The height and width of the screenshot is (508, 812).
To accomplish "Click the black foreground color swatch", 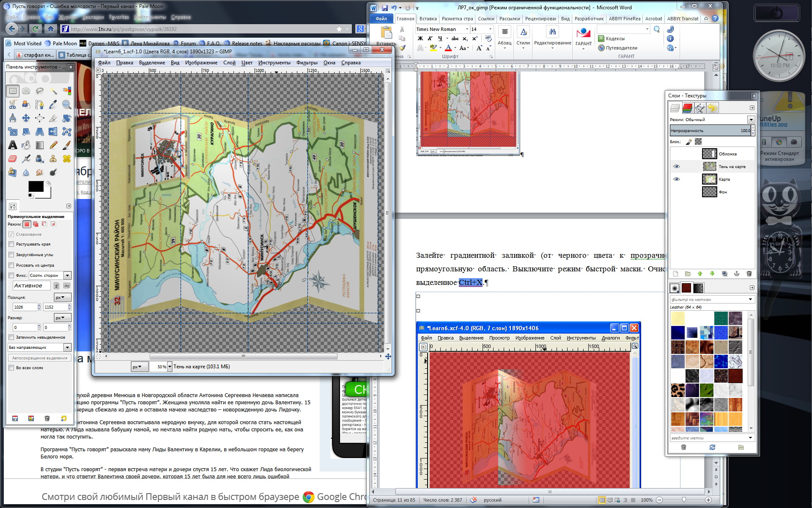I will (36, 186).
